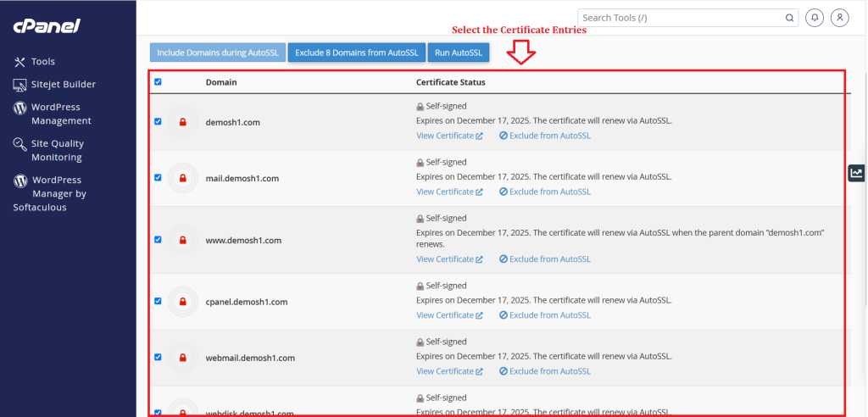Click the search magnifier icon
The width and height of the screenshot is (868, 417).
(789, 18)
